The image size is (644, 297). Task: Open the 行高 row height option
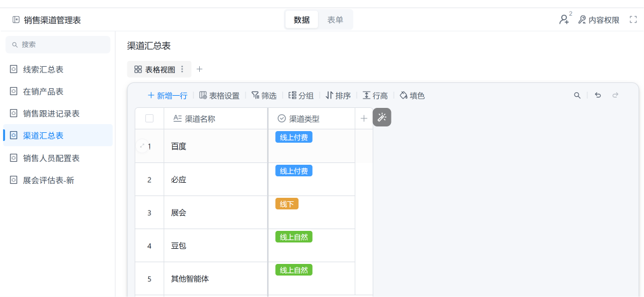pos(375,96)
